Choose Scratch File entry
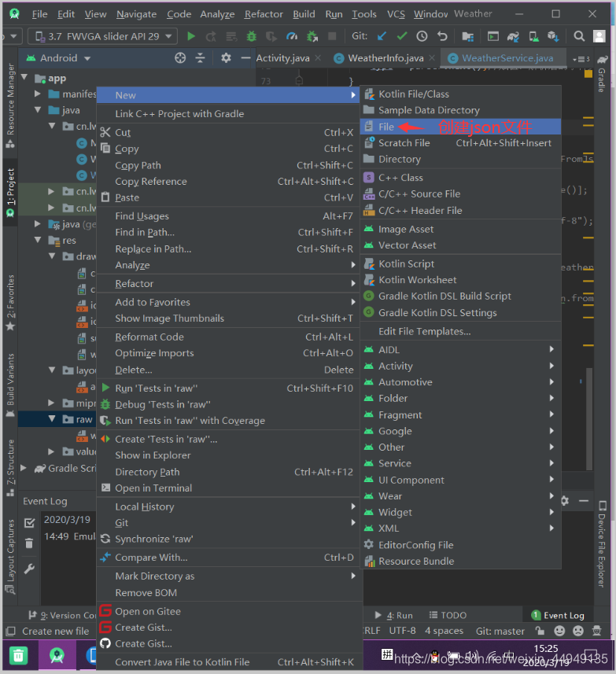Image resolution: width=616 pixels, height=674 pixels. pyautogui.click(x=460, y=143)
